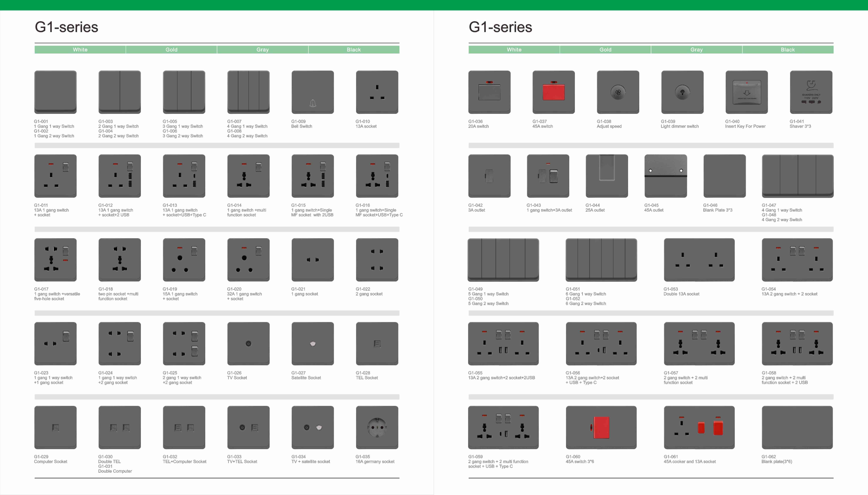Click the G1-041 Shaver socket image
This screenshot has height=495, width=868.
point(811,92)
